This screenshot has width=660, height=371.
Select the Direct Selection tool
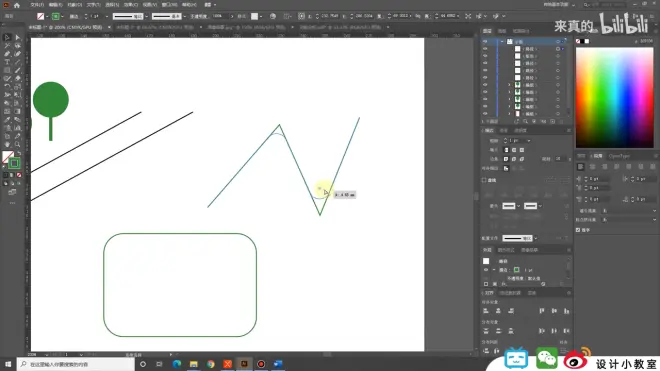17,37
